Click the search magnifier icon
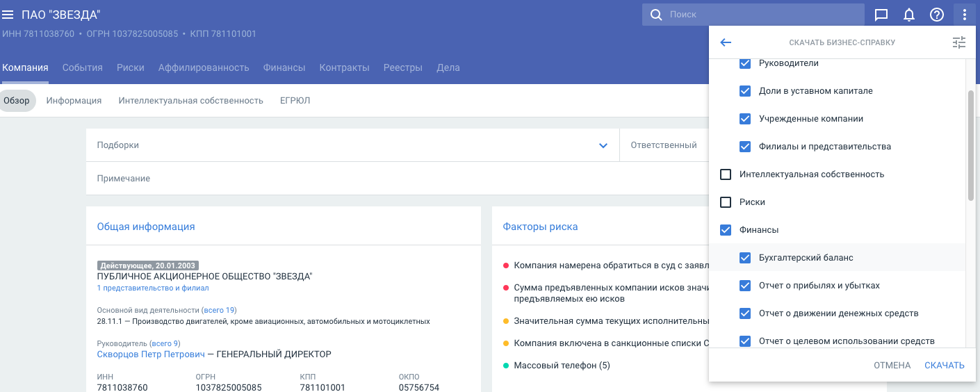This screenshot has width=980, height=392. 655,15
